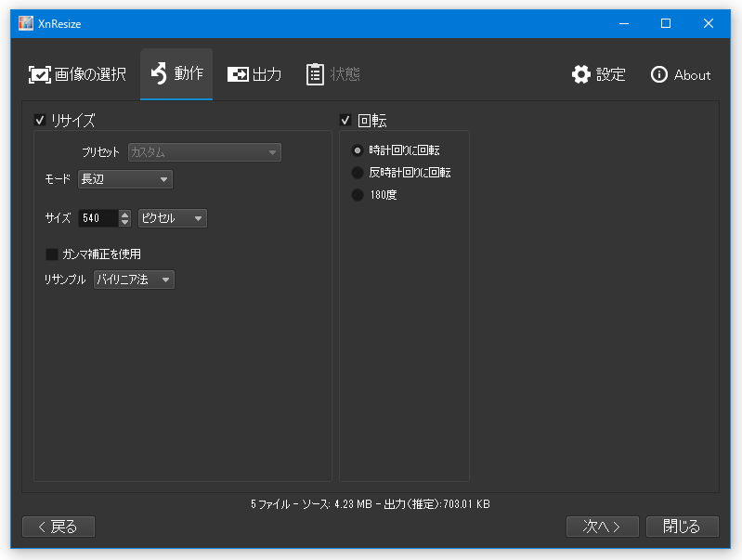Open the ピクセル unit dropdown

172,218
